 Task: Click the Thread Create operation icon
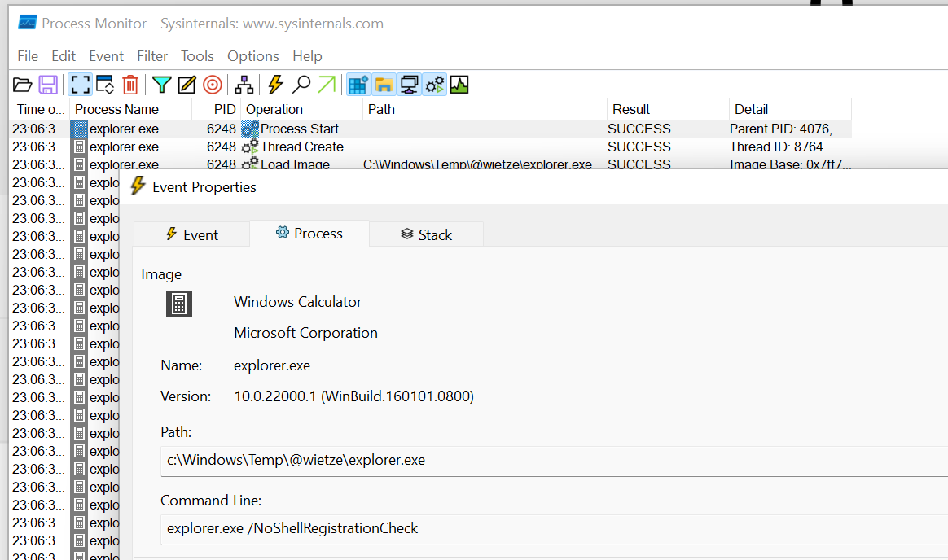click(x=250, y=147)
